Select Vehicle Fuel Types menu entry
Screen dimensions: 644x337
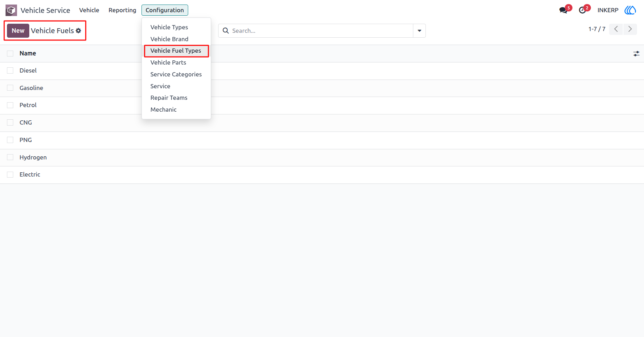pyautogui.click(x=176, y=51)
